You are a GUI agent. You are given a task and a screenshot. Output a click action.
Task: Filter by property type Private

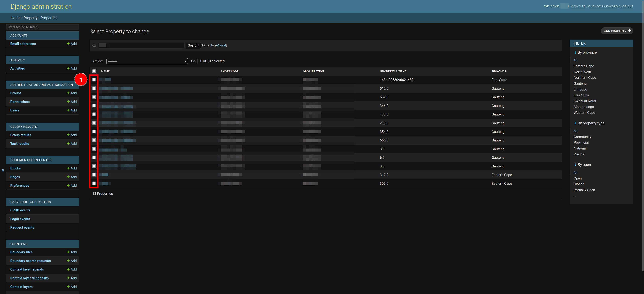pyautogui.click(x=579, y=154)
